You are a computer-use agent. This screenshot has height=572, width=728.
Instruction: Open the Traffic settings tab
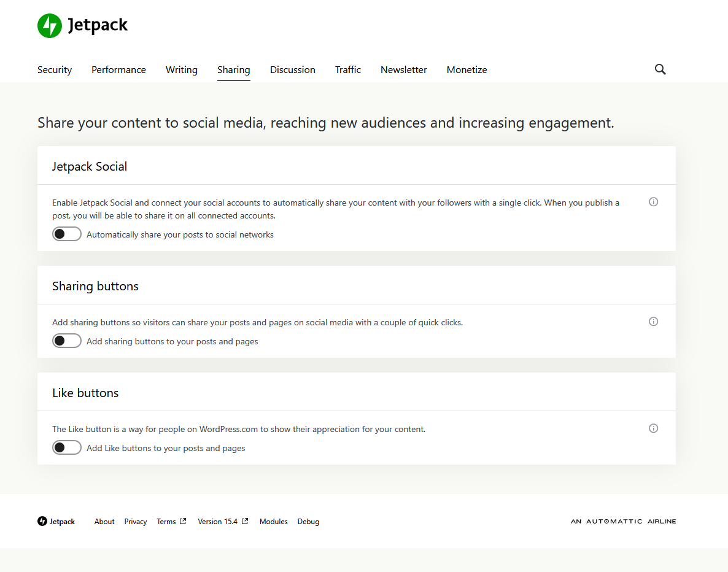(x=348, y=70)
